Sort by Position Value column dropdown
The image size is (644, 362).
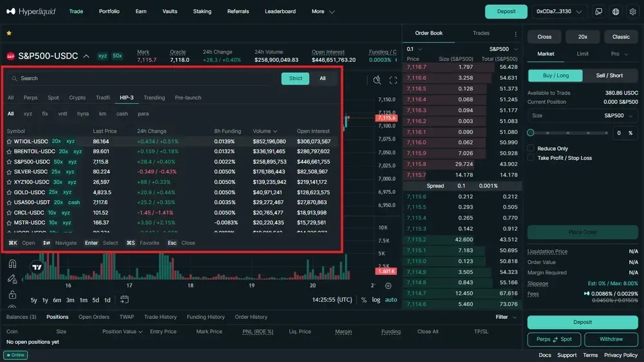click(122, 332)
